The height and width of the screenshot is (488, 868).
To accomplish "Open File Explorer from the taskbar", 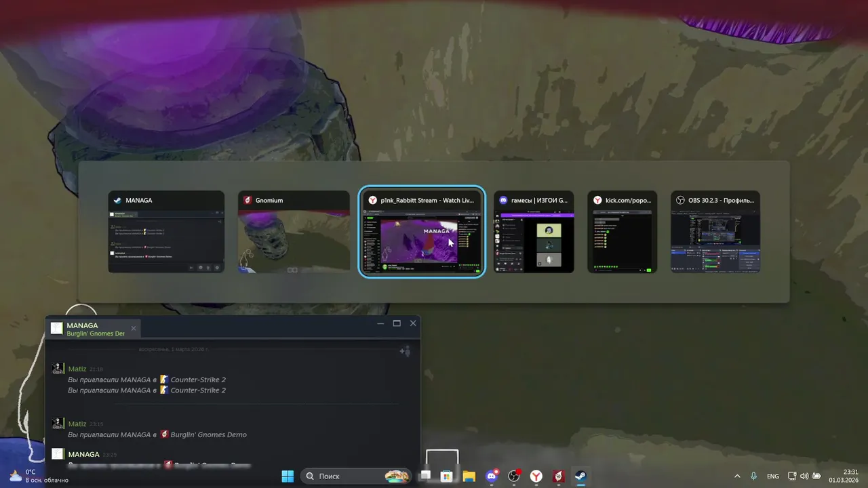I will pos(469,476).
